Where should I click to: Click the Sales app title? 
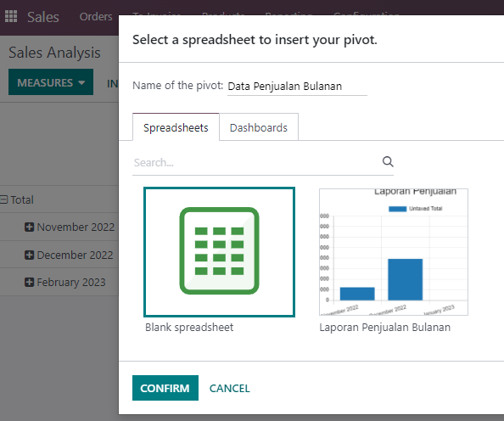43,17
